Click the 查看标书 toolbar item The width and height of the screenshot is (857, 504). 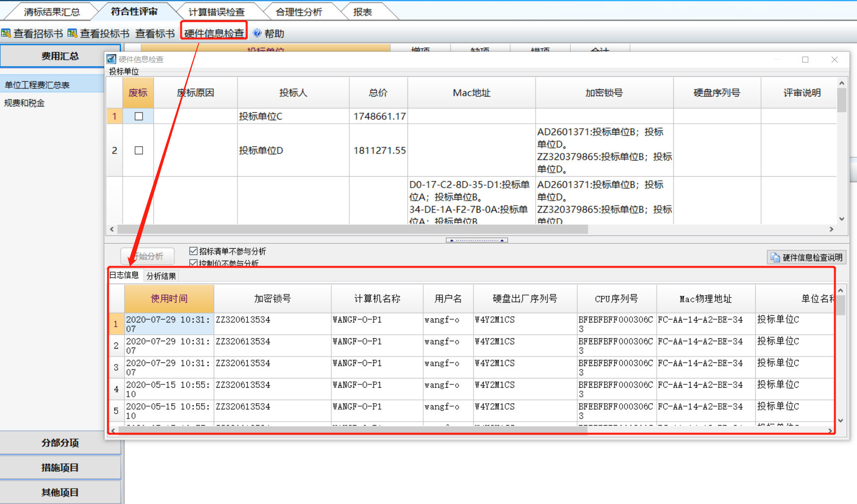tap(155, 33)
